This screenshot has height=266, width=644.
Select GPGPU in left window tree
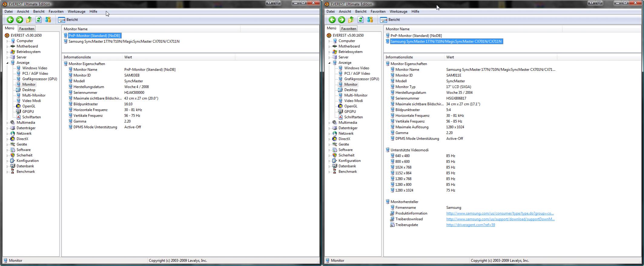pyautogui.click(x=28, y=112)
